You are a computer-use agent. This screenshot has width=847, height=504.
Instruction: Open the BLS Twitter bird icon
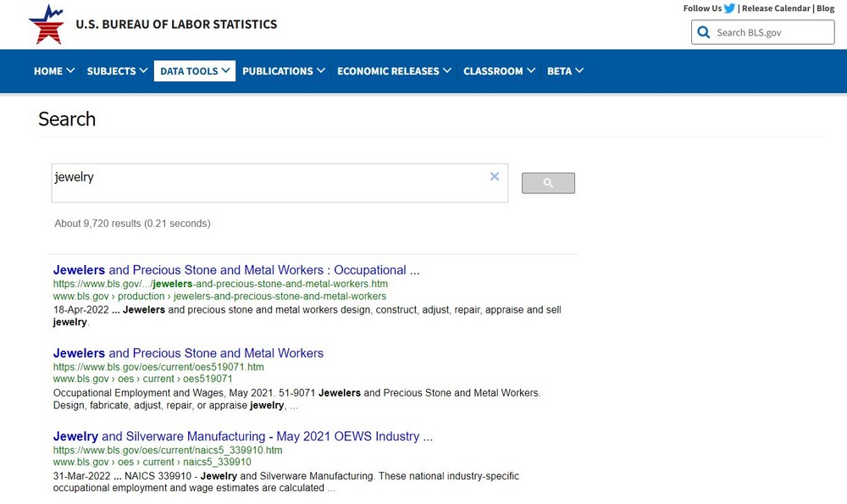tap(730, 8)
